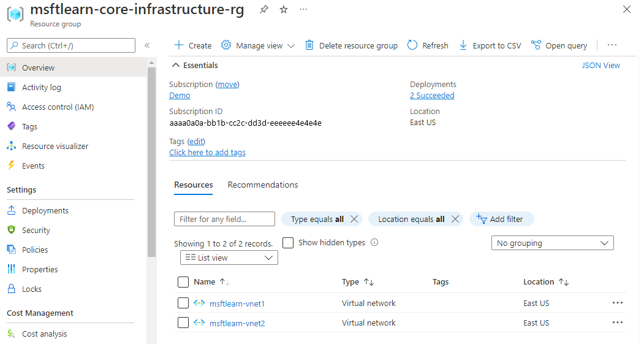The image size is (644, 344).
Task: Click the Properties bars icon
Action: coord(12,269)
